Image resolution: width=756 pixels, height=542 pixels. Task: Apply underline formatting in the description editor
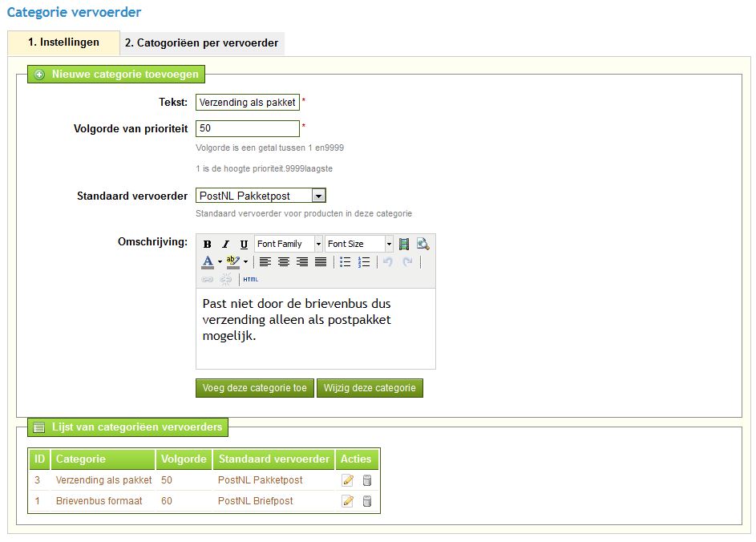244,244
